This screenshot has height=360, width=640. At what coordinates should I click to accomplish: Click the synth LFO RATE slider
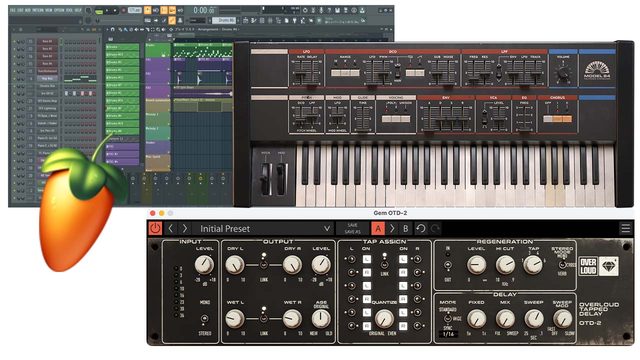[300, 72]
